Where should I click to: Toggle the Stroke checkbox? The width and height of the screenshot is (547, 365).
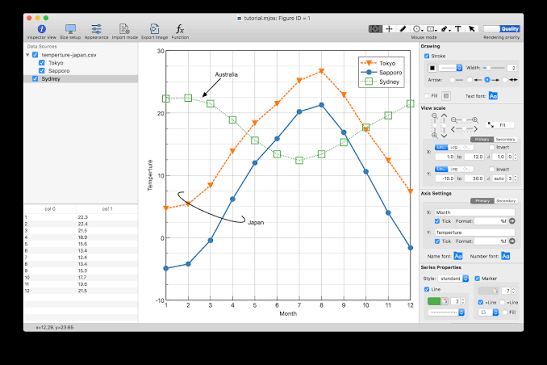click(x=426, y=56)
